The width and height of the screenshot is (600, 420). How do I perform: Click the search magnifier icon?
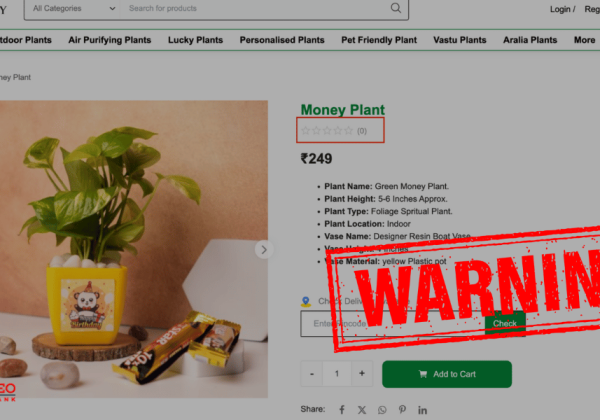(x=396, y=8)
